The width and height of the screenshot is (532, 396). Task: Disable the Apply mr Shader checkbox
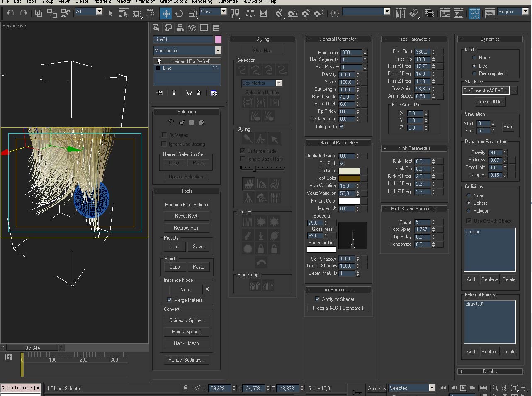click(318, 299)
